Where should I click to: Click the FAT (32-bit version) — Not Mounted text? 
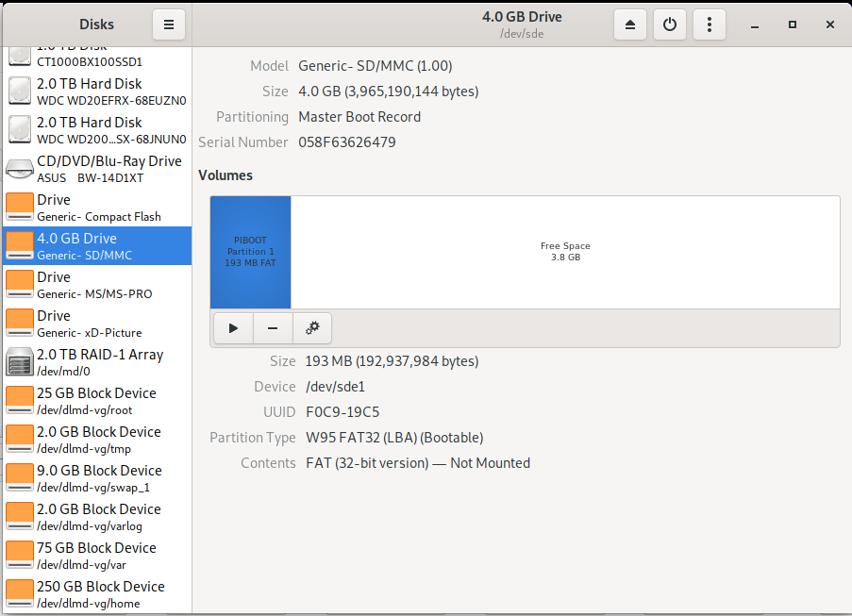[418, 463]
